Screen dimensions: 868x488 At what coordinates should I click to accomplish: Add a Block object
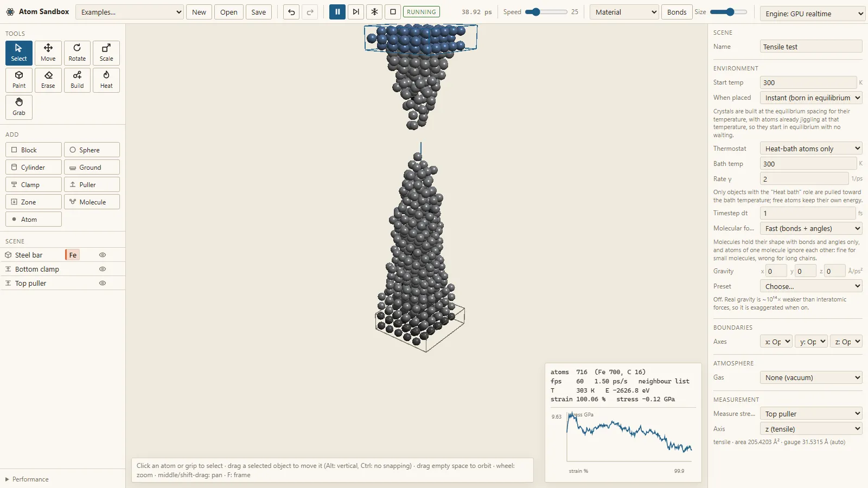34,150
